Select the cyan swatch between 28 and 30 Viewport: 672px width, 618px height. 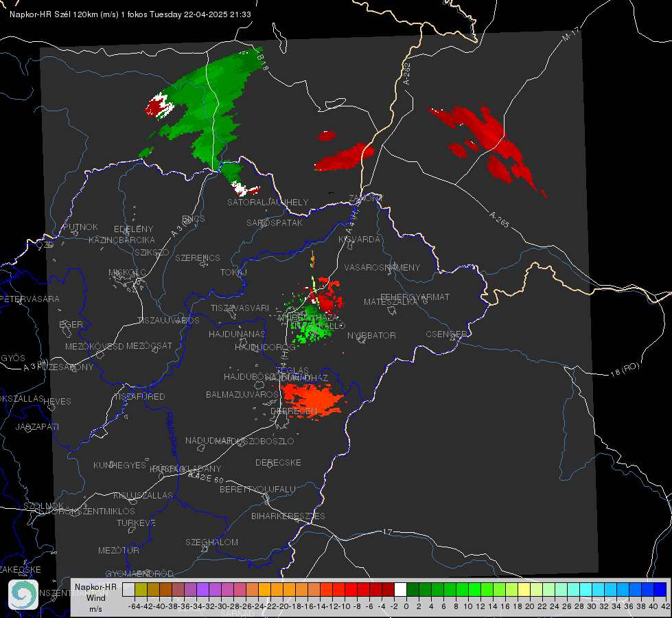click(586, 589)
